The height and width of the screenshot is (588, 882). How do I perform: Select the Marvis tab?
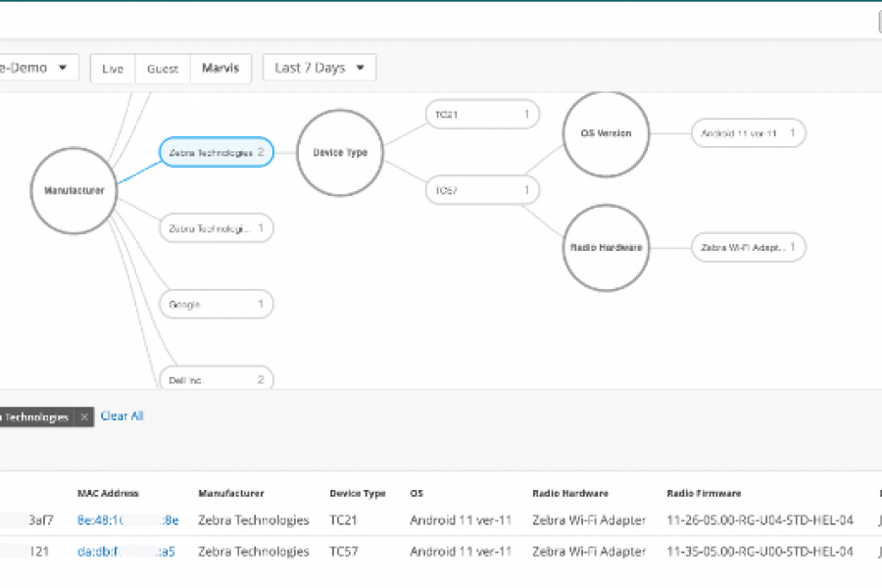(x=220, y=69)
